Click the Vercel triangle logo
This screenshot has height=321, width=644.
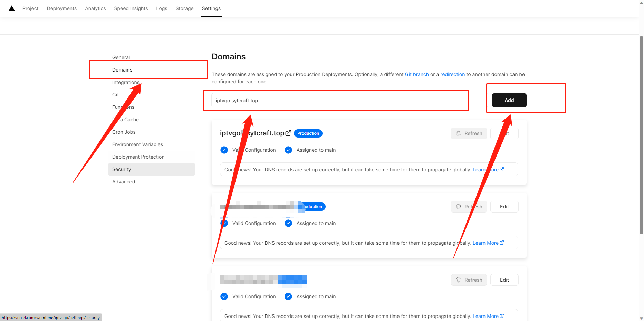(12, 8)
